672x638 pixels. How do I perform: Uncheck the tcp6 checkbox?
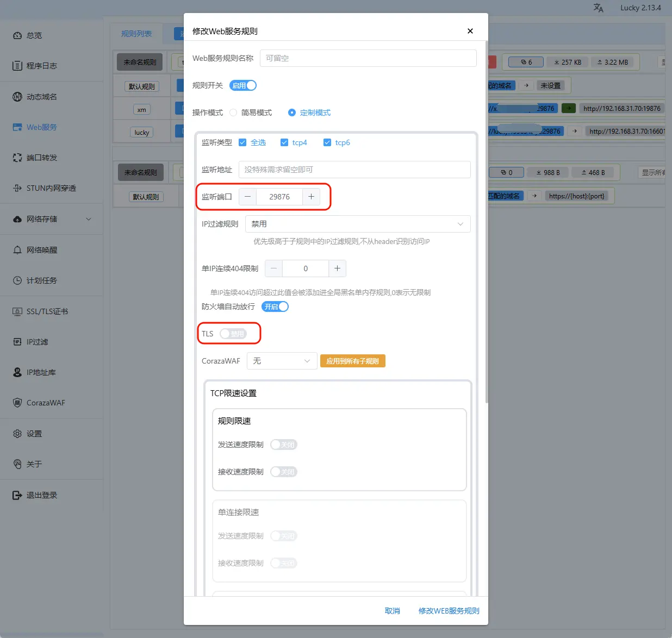click(327, 142)
